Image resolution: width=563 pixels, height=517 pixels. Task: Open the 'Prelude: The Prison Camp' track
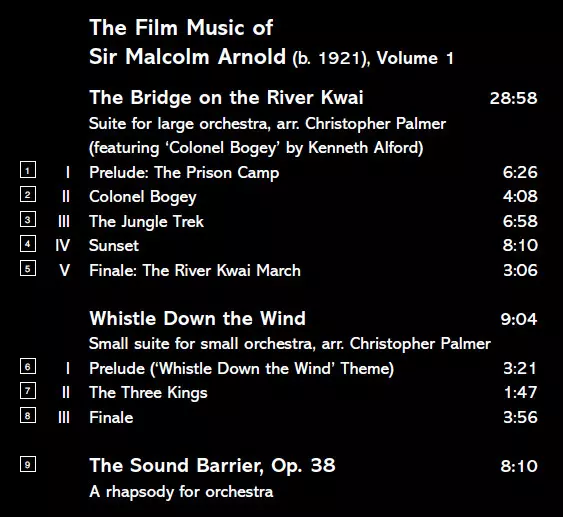coord(184,173)
